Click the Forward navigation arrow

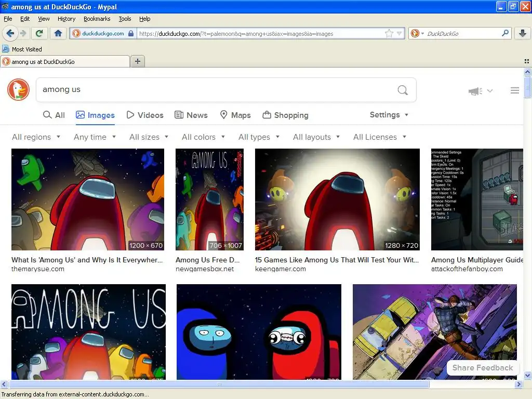pyautogui.click(x=23, y=33)
